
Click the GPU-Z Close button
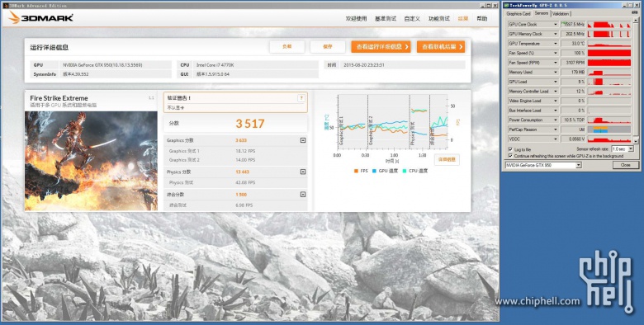click(626, 165)
